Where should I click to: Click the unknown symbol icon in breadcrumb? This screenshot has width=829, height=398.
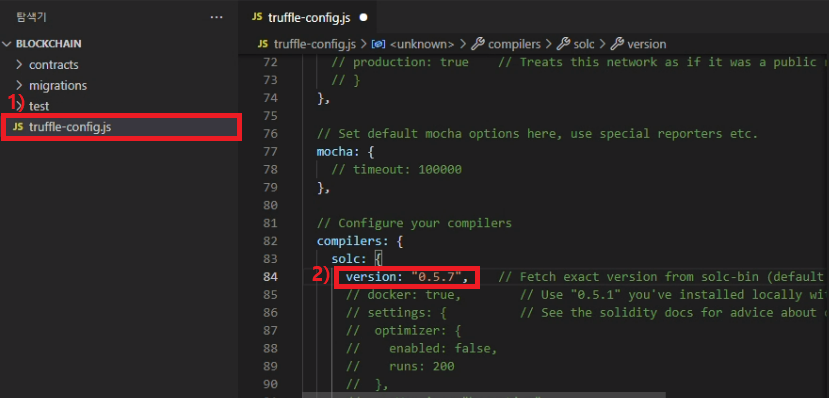pos(379,44)
